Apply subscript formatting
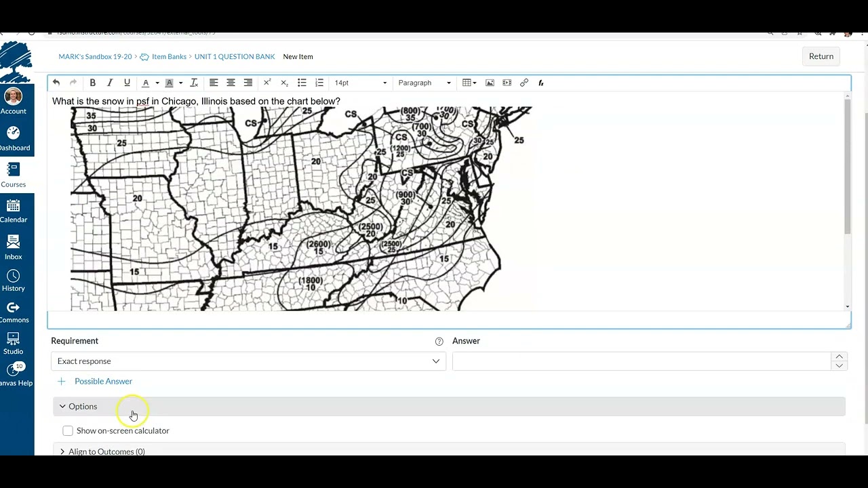This screenshot has height=488, width=868. [284, 83]
